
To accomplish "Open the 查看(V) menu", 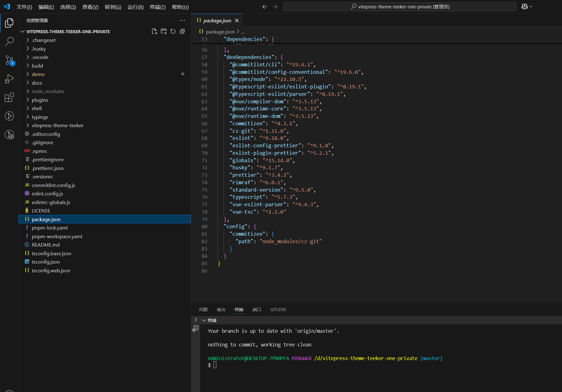I will pos(90,7).
